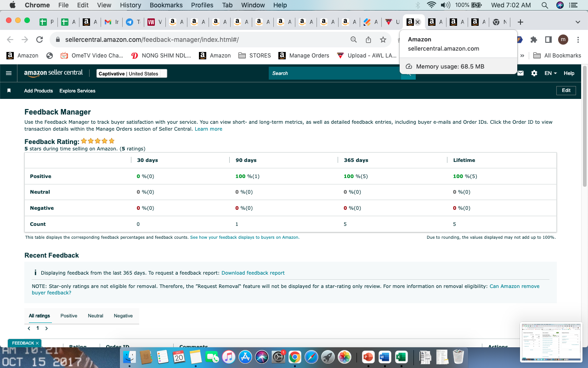The image size is (588, 368).
Task: Open the STORES bookmark folder
Action: [255, 56]
